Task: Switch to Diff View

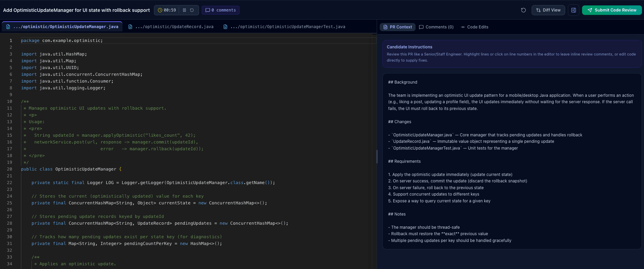Action: (x=548, y=10)
